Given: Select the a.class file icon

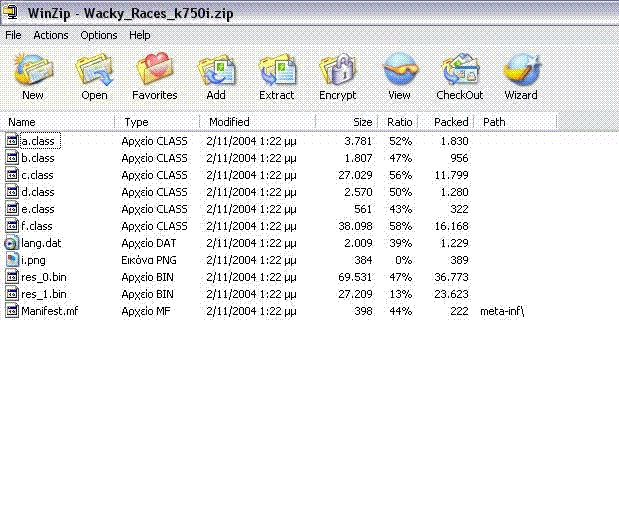Looking at the screenshot, I should click(x=12, y=141).
